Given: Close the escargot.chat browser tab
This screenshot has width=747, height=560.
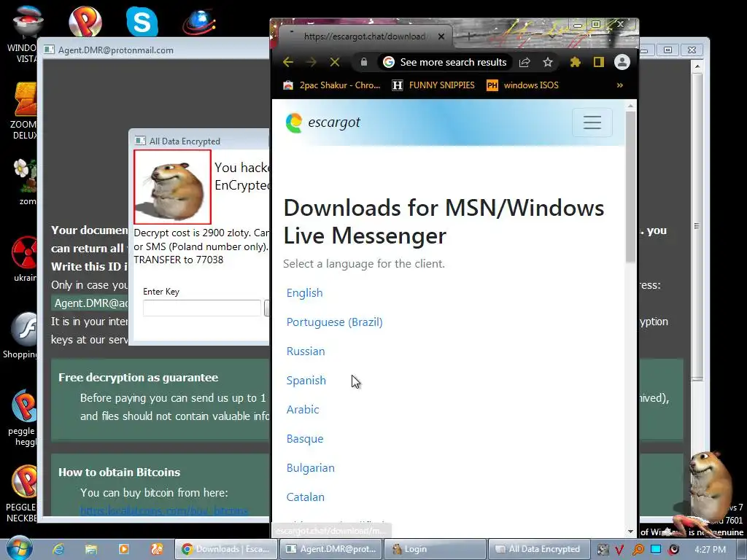Looking at the screenshot, I should coord(441,36).
